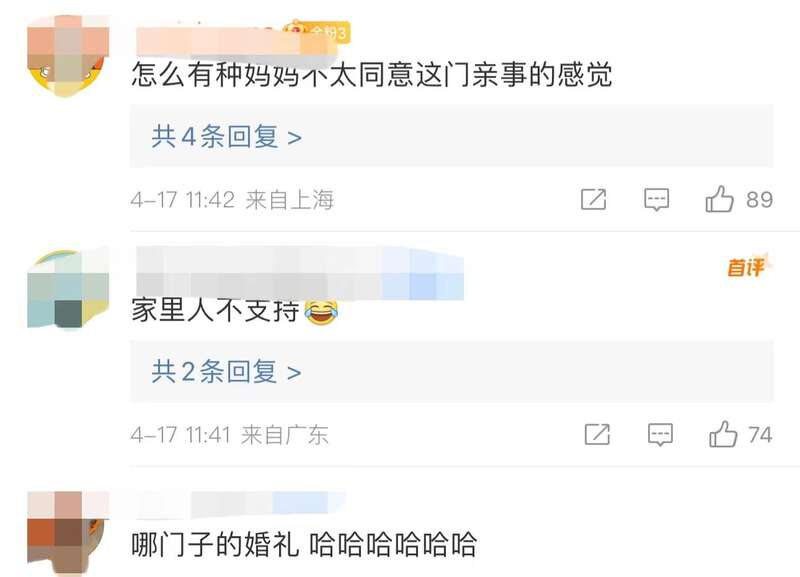Screen dimensions: 800x577
Task: Select comment text 怎么有种妈妈不太同意这门亲事的感觉
Action: tap(372, 74)
